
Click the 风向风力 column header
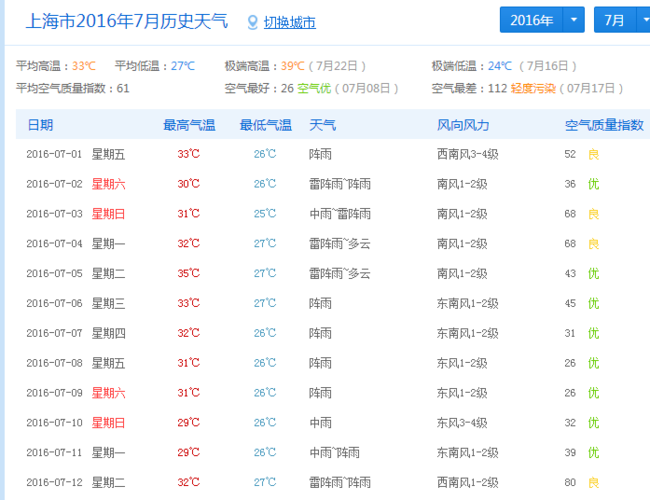(463, 125)
